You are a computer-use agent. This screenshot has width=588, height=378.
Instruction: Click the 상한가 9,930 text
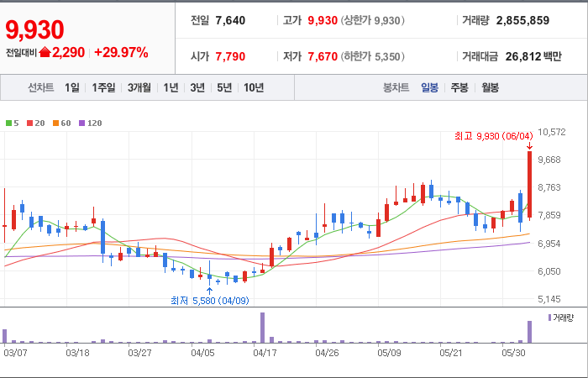coord(373,20)
